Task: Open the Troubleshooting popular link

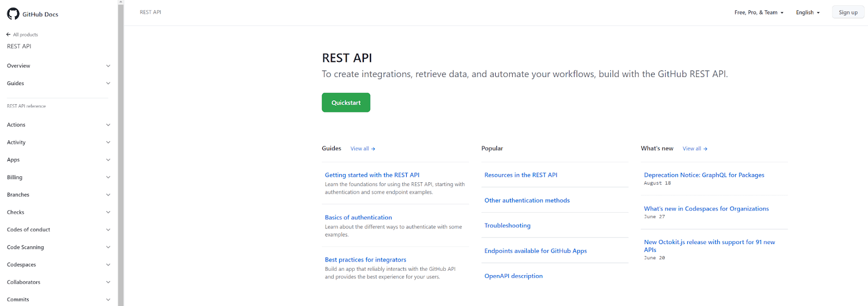Action: (507, 226)
